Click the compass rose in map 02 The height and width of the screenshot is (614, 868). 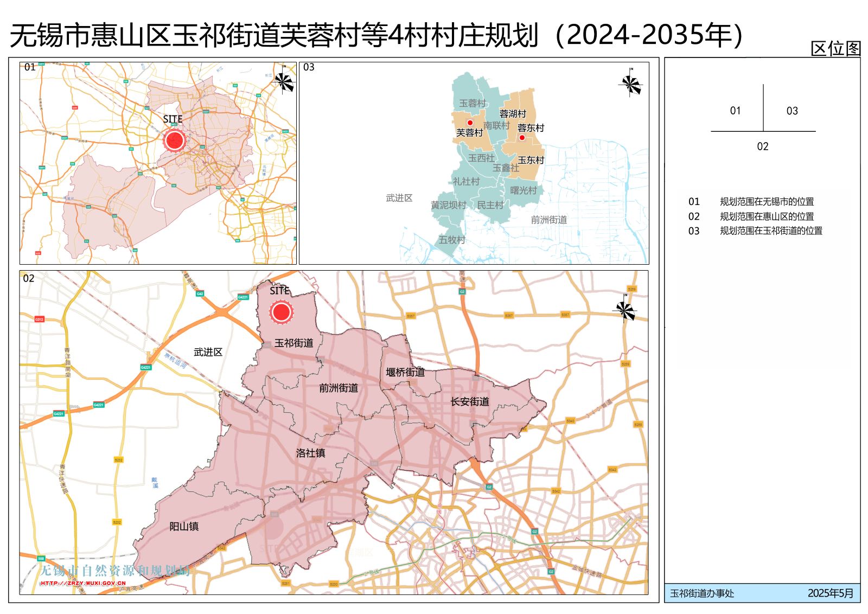point(624,311)
